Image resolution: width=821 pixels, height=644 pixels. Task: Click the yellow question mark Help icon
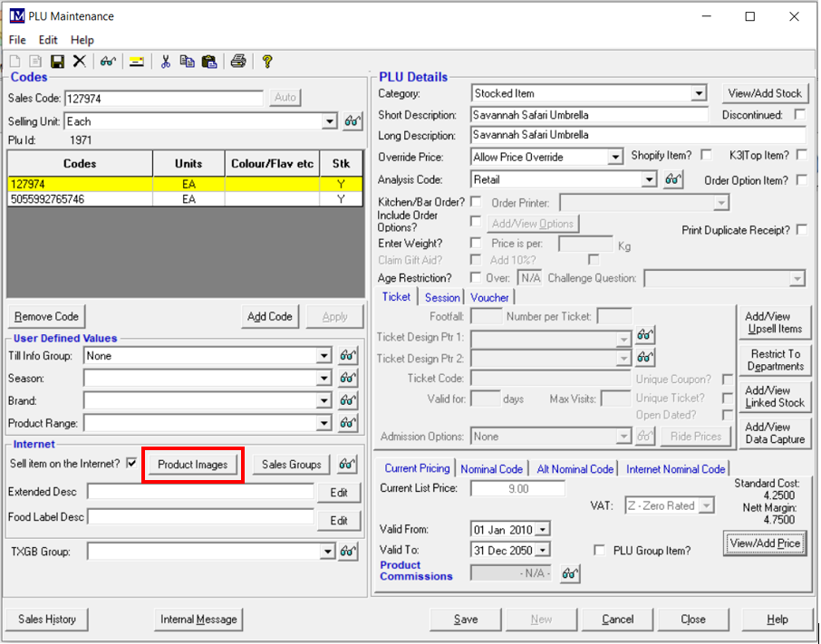267,62
